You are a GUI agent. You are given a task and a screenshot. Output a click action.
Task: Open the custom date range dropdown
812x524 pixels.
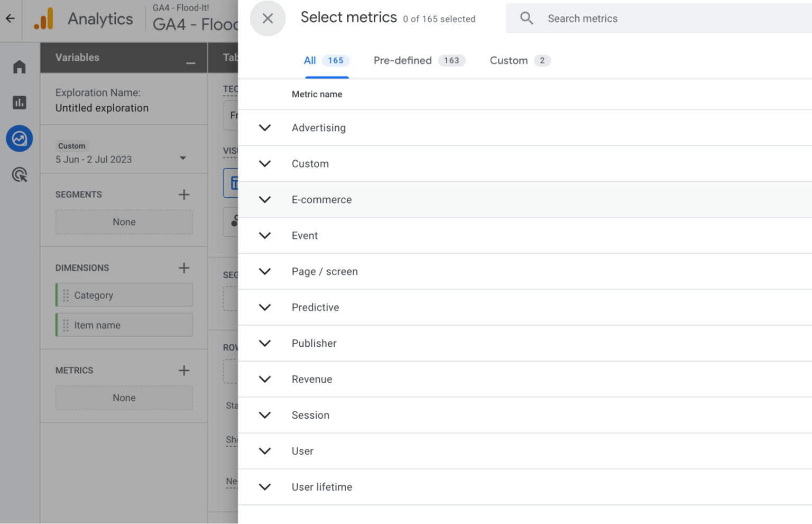click(183, 158)
